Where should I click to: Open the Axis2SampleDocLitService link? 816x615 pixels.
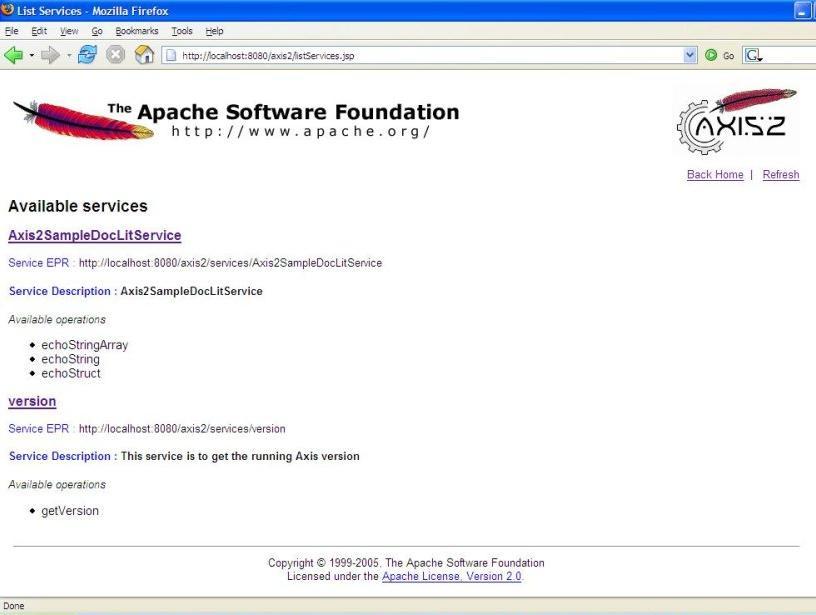tap(95, 235)
